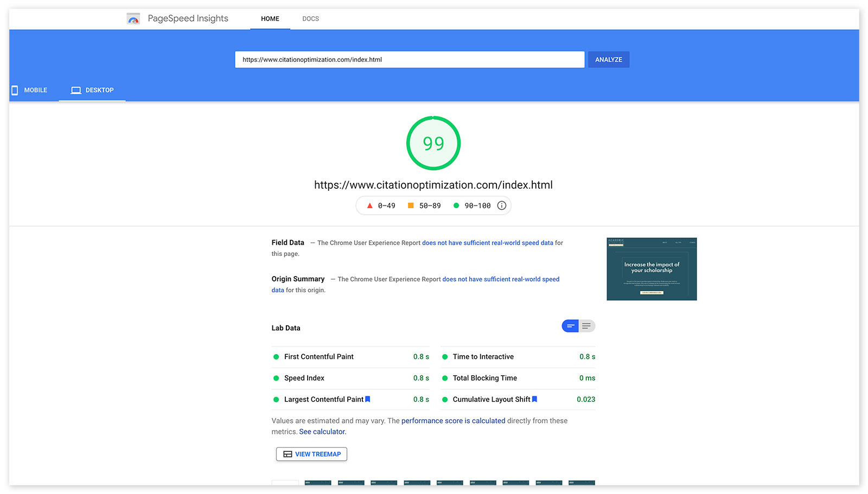Open Origin Summary insufficient speed data link

(501, 279)
